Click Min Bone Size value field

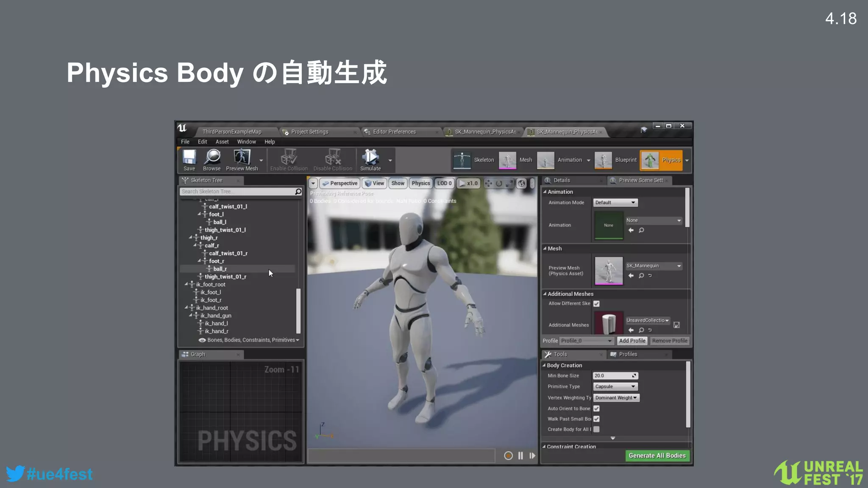tap(615, 375)
